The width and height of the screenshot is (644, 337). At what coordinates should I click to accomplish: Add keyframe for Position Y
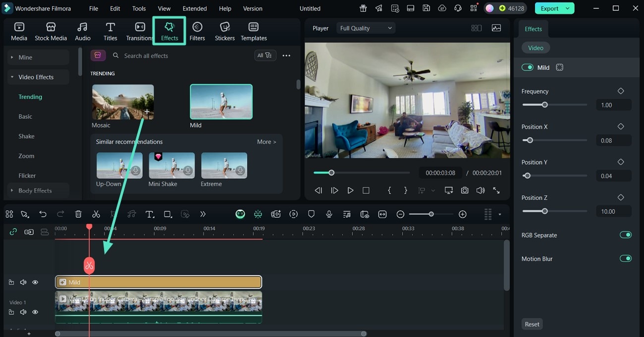[621, 162]
